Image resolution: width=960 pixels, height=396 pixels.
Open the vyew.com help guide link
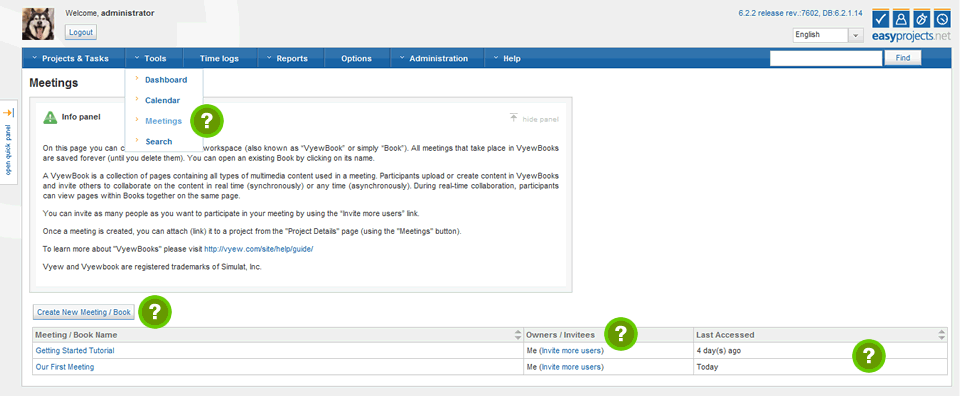258,250
